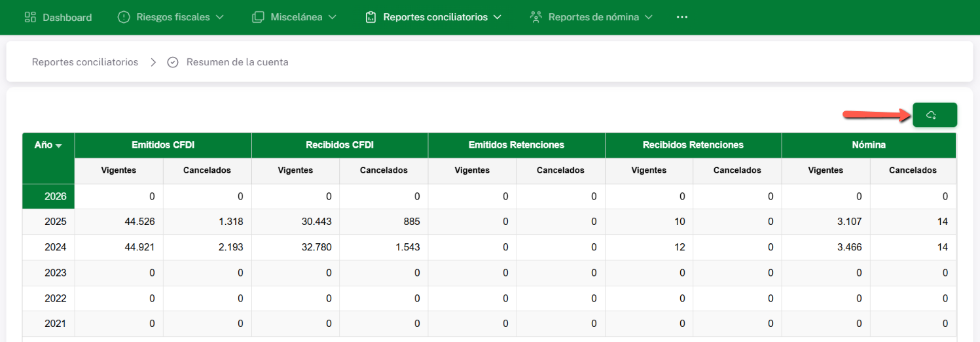This screenshot has width=980, height=342.
Task: Expand the Miscelánea dropdown chevron
Action: click(333, 17)
